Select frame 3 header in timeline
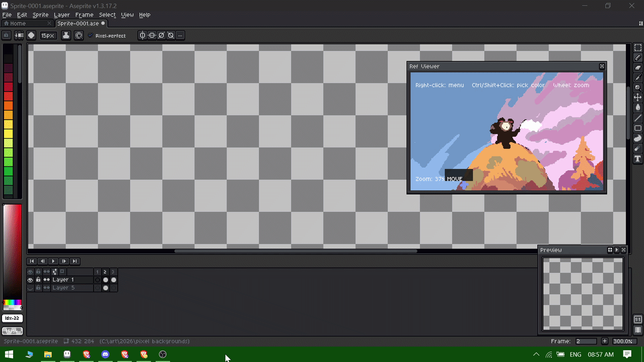The width and height of the screenshot is (644, 362). pos(113,271)
